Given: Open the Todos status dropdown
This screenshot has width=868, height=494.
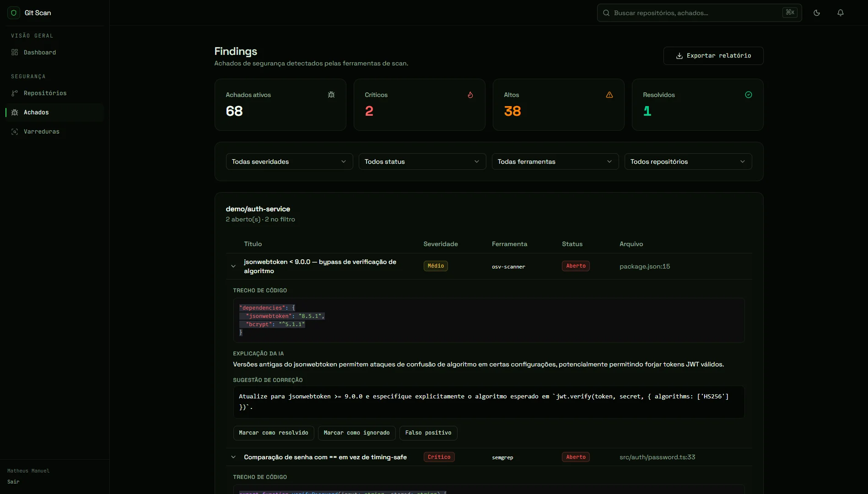Looking at the screenshot, I should click(422, 161).
